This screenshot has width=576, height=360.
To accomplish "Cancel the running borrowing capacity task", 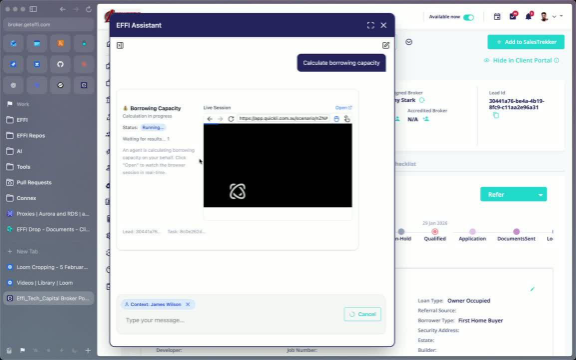I will tap(362, 314).
